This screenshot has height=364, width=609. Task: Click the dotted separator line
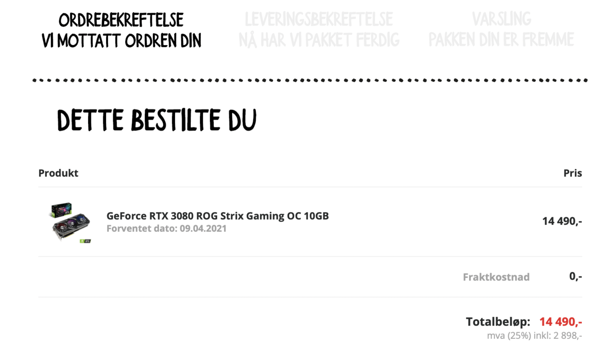[x=310, y=80]
